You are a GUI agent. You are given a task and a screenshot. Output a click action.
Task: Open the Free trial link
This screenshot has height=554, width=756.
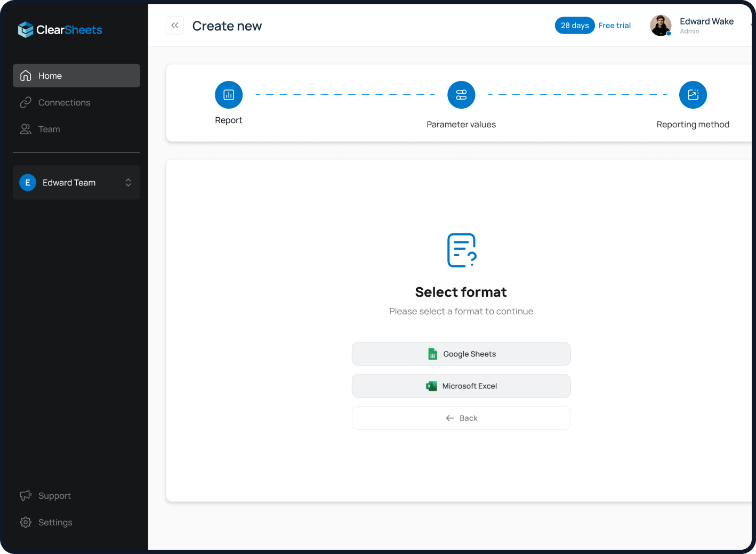614,26
